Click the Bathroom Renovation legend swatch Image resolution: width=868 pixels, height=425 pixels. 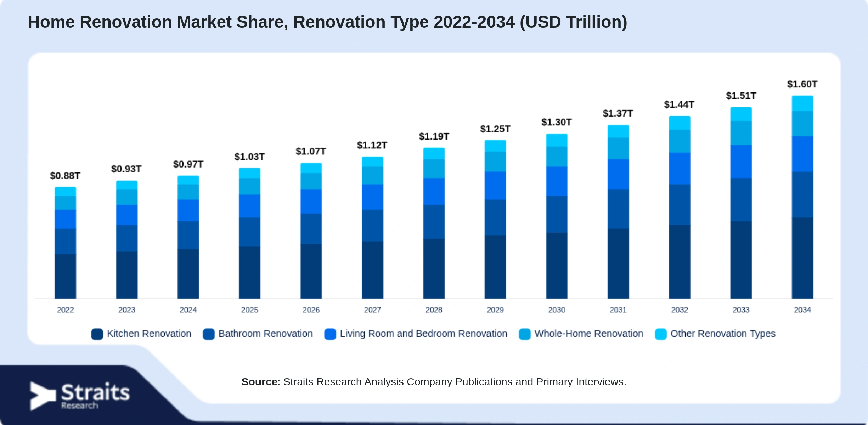pyautogui.click(x=209, y=334)
